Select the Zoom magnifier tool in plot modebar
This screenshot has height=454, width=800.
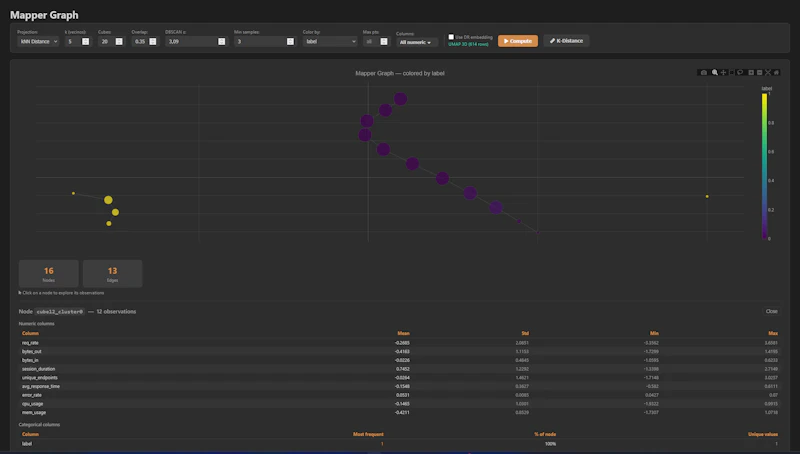715,72
